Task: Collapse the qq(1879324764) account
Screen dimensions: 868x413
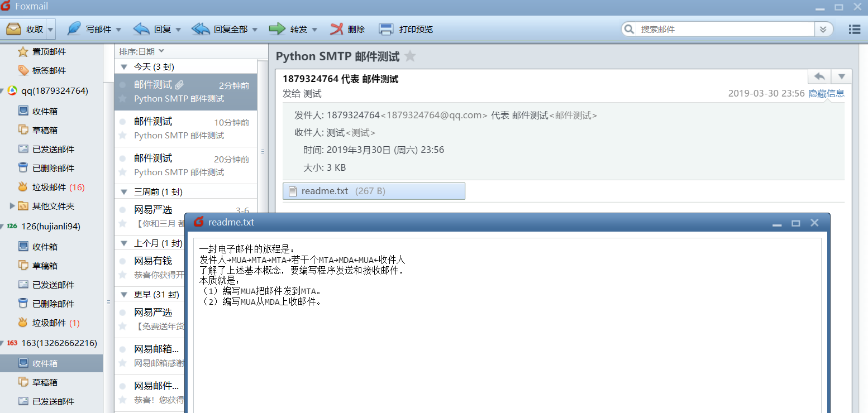Action: [2, 91]
